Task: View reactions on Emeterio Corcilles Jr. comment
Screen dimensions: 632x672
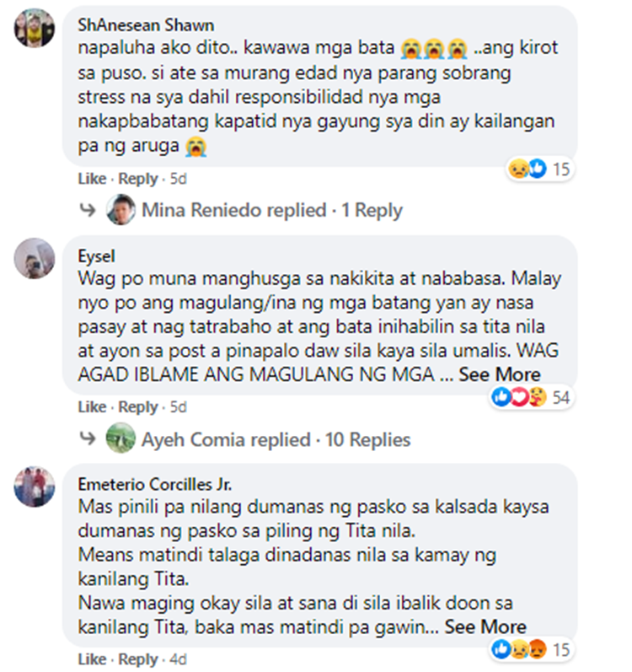Action: pos(532,649)
